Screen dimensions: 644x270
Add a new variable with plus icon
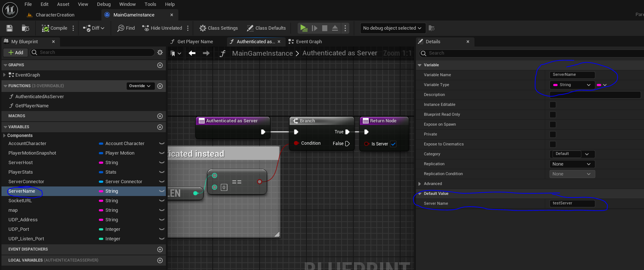tap(160, 127)
